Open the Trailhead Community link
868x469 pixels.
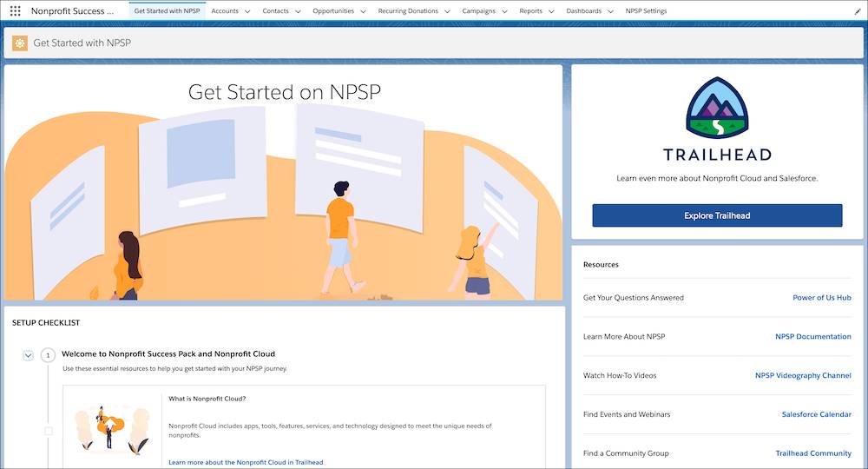click(813, 453)
